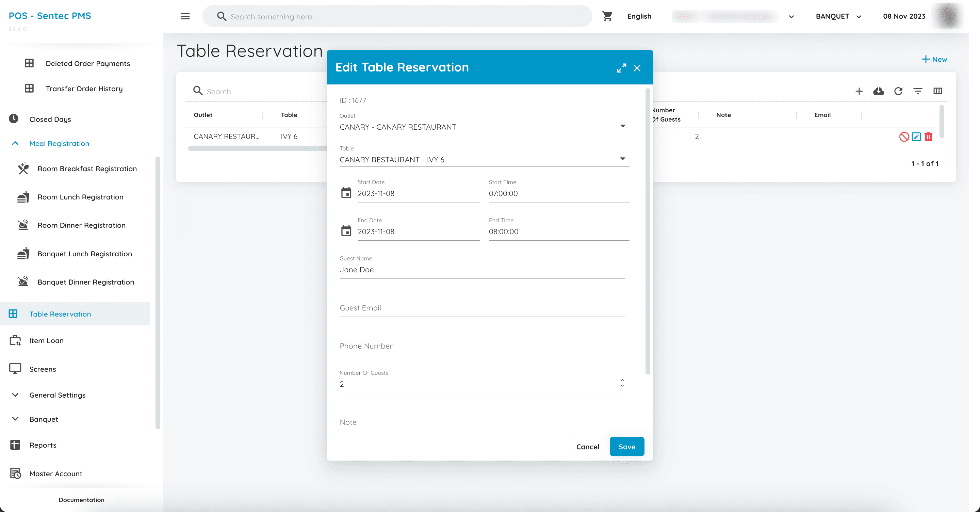Expand General Settings in sidebar
The height and width of the screenshot is (512, 980).
pos(57,395)
